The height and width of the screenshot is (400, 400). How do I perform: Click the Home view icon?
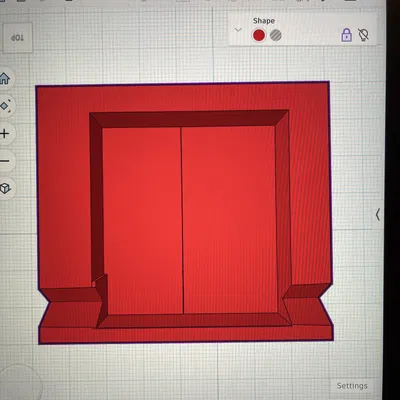(x=4, y=79)
